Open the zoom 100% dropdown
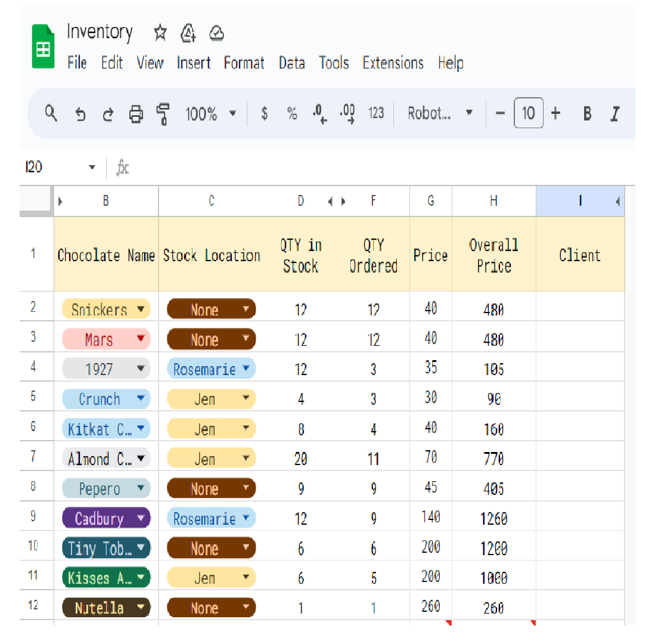 [210, 113]
